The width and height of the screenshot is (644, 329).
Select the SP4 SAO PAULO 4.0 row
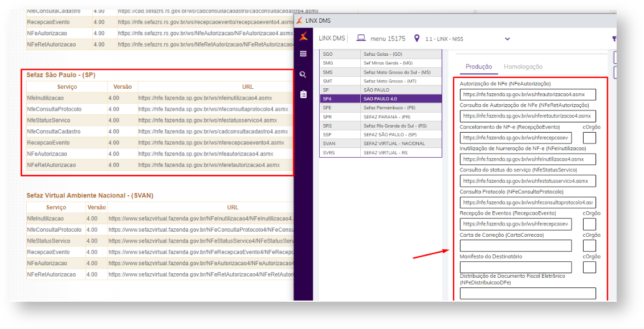(381, 99)
